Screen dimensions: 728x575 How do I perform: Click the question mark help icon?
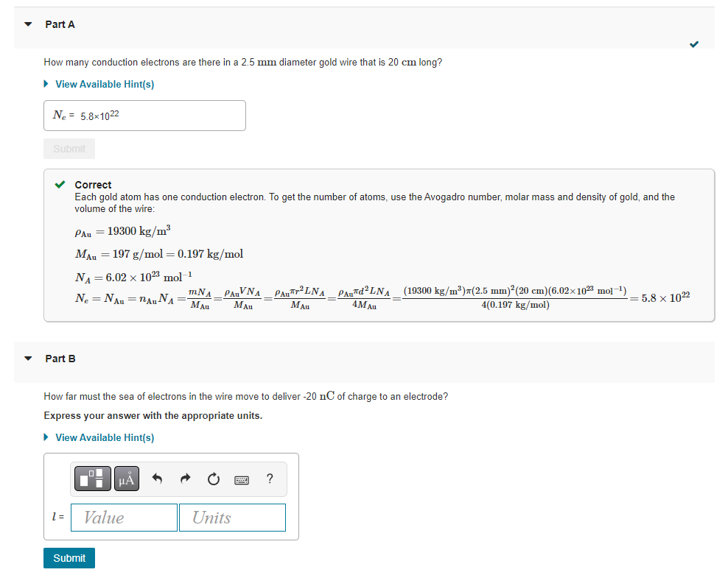[x=269, y=479]
